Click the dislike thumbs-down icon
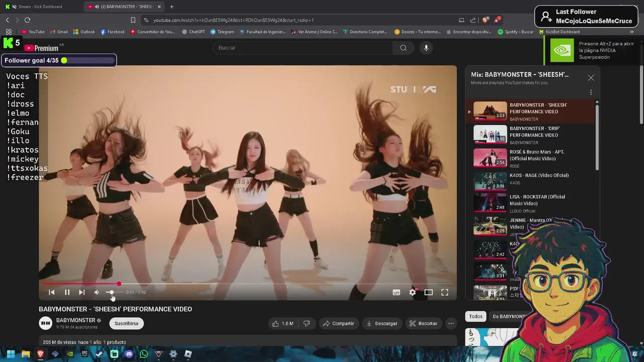The height and width of the screenshot is (362, 644). [306, 323]
